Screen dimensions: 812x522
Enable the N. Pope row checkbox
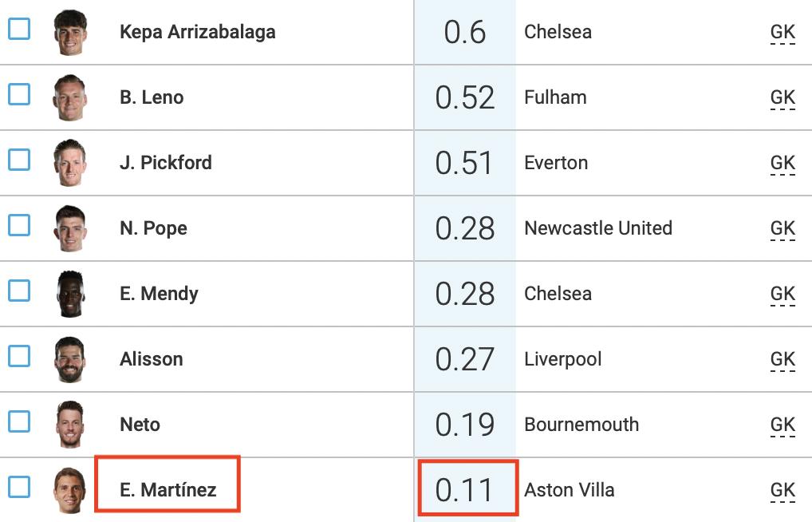tap(19, 226)
